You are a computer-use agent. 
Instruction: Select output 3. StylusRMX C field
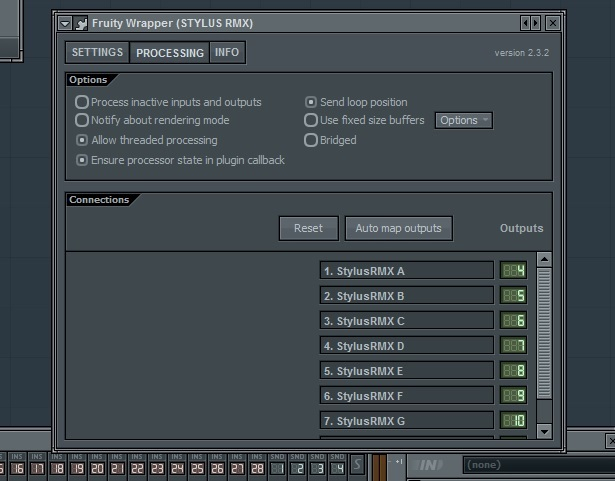(x=407, y=321)
